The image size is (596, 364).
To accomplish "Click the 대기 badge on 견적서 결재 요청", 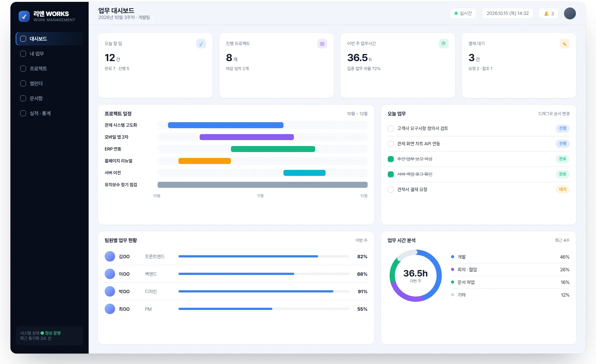I will pos(562,190).
